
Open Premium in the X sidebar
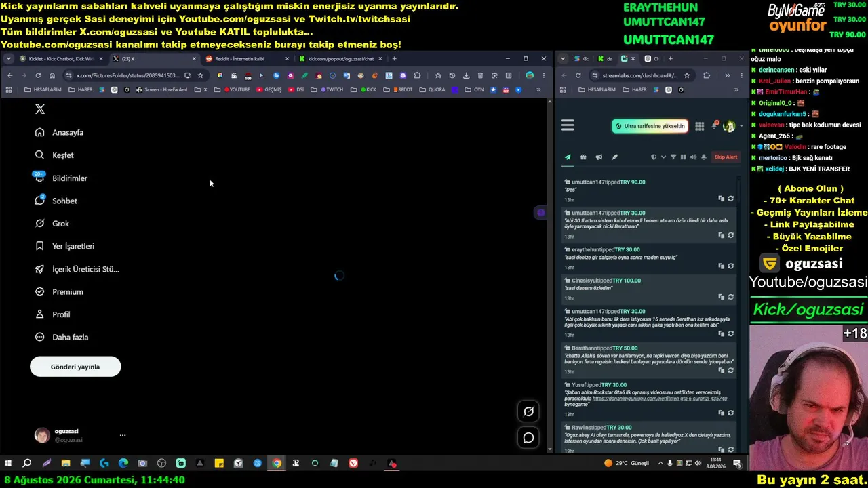pyautogui.click(x=59, y=291)
